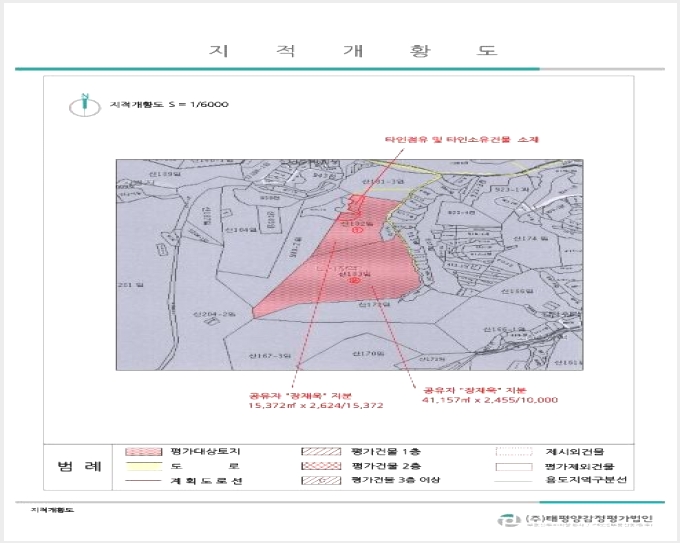Click the map parcel label 산156임
The height and width of the screenshot is (543, 680).
coord(517,291)
